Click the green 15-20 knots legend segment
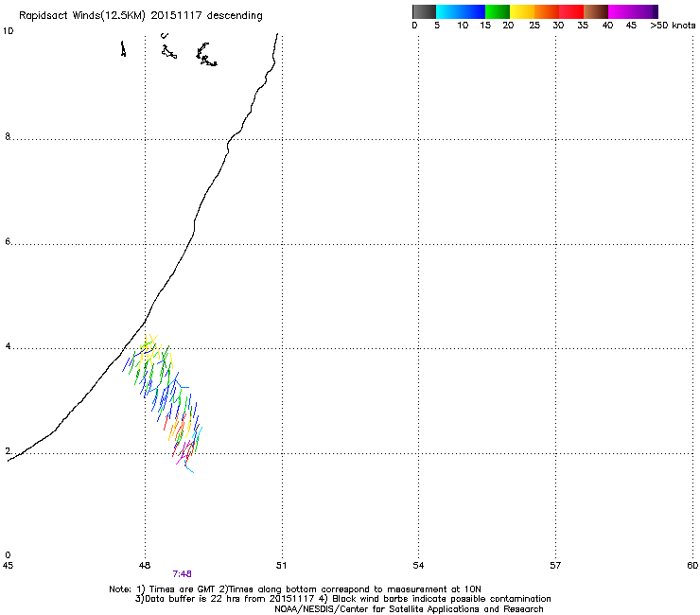This screenshot has height=615, width=700. coord(498,11)
